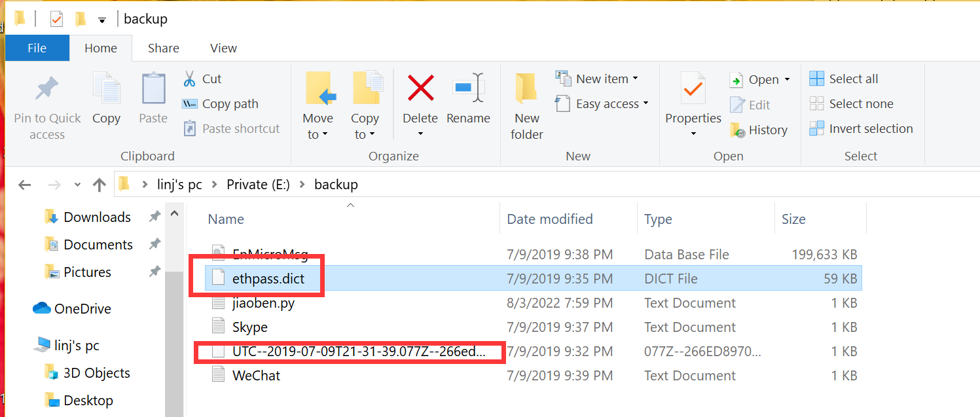This screenshot has width=980, height=417.
Task: Open Documents in the navigation pane
Action: (98, 245)
